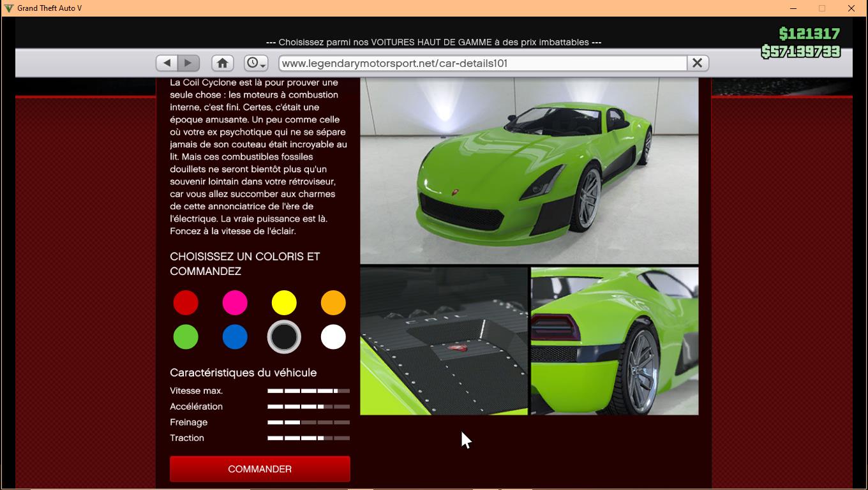Click the browser forward arrow

point(188,63)
